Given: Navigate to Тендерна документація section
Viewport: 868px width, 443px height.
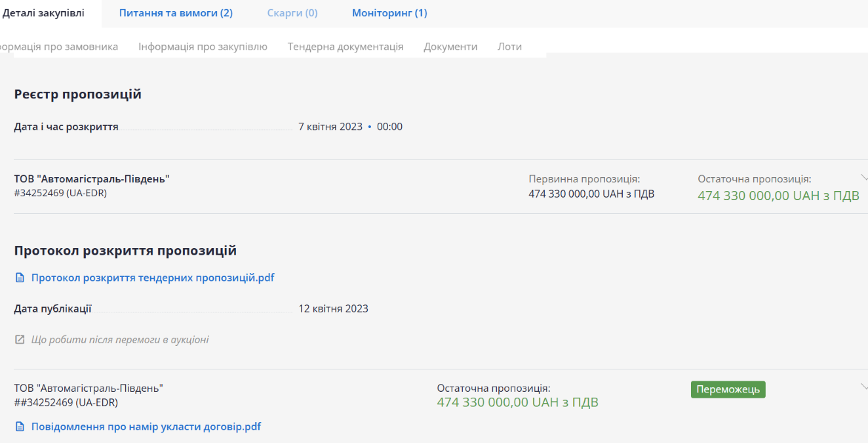Looking at the screenshot, I should click(345, 47).
